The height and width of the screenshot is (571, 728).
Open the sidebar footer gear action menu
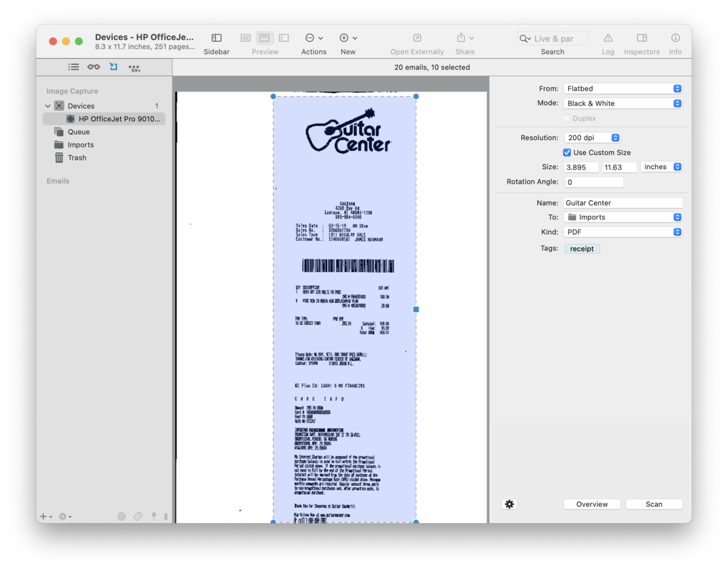pos(65,516)
